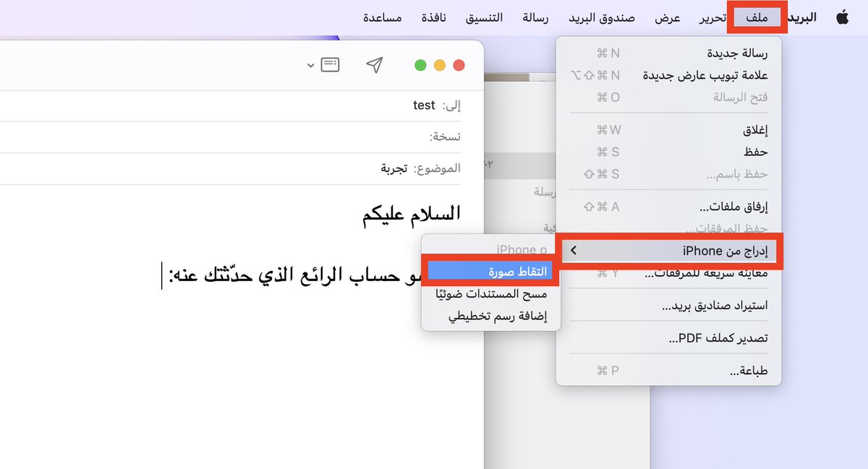Open the البريد application menu
The height and width of the screenshot is (469, 868).
pyautogui.click(x=801, y=18)
